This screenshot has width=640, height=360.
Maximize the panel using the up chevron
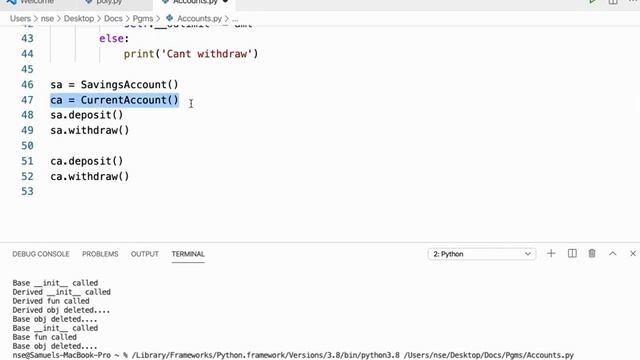[x=613, y=253]
